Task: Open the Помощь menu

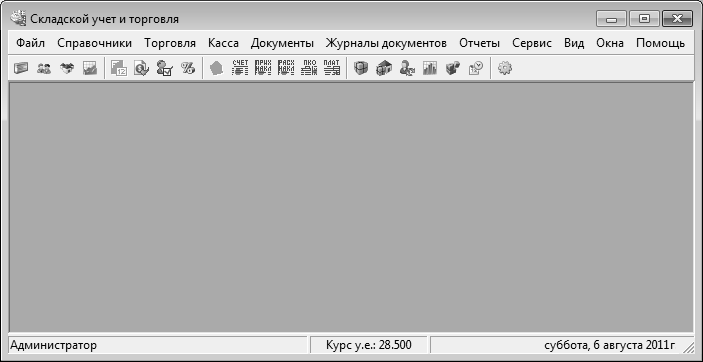Action: pyautogui.click(x=660, y=44)
